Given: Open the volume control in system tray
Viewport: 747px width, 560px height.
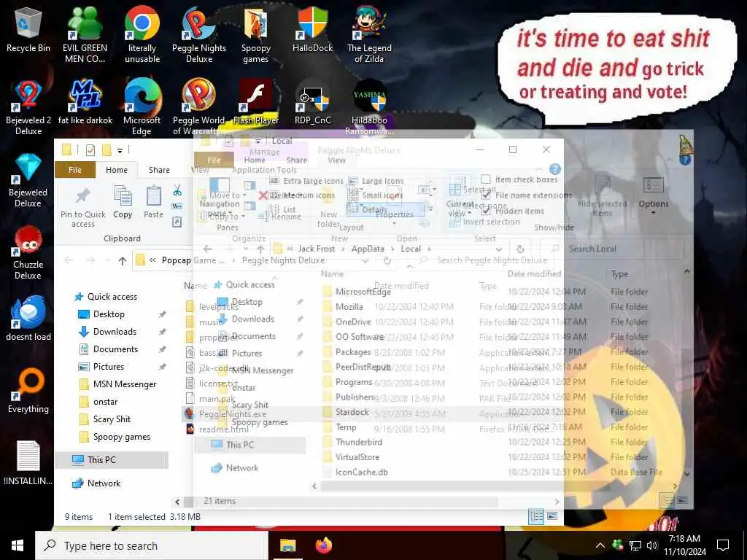Looking at the screenshot, I should pos(652,545).
